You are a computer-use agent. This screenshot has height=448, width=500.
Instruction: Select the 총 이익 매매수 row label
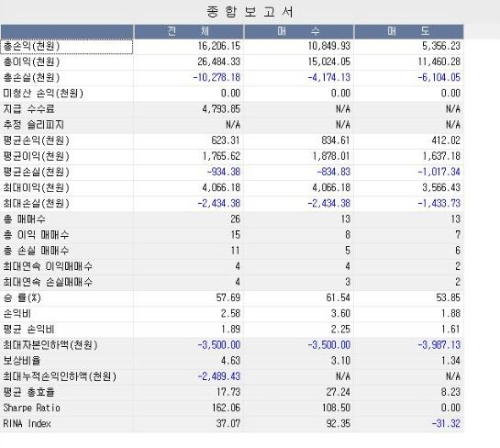36,234
